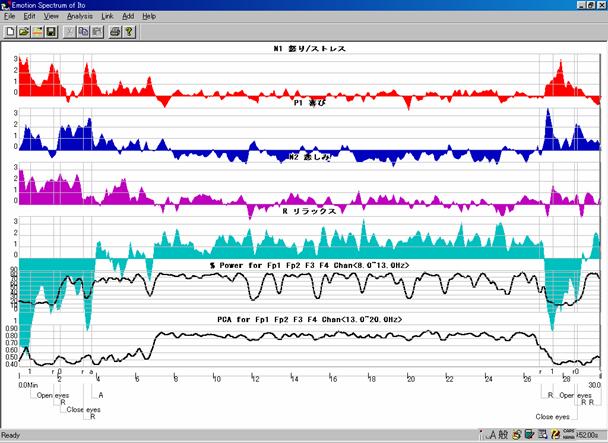Click the Open folder toolbar icon
The height and width of the screenshot is (443, 608).
point(24,32)
